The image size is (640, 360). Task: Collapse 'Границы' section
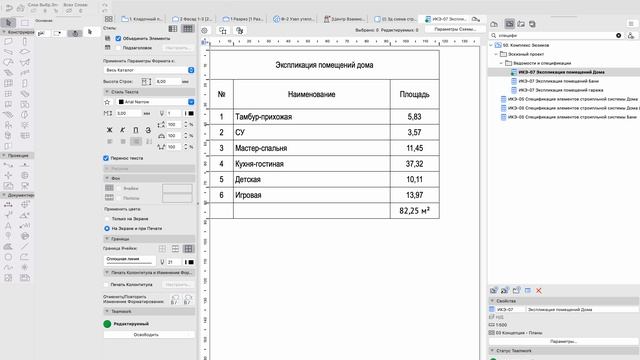point(107,239)
